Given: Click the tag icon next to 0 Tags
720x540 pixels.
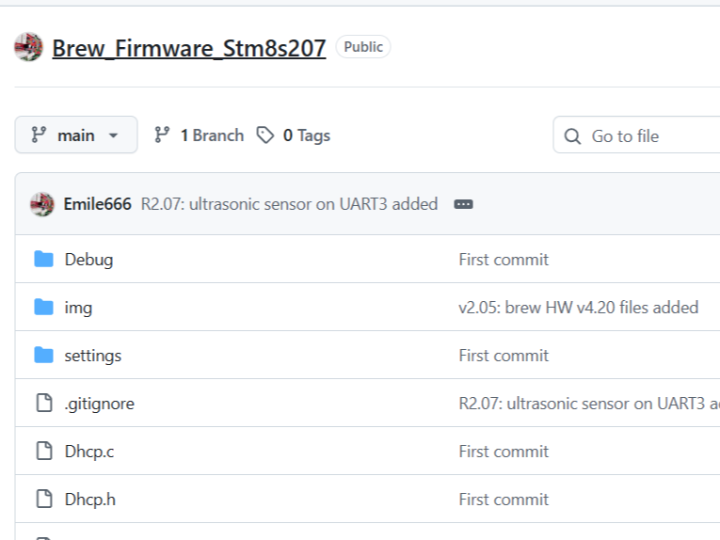Looking at the screenshot, I should [265, 135].
